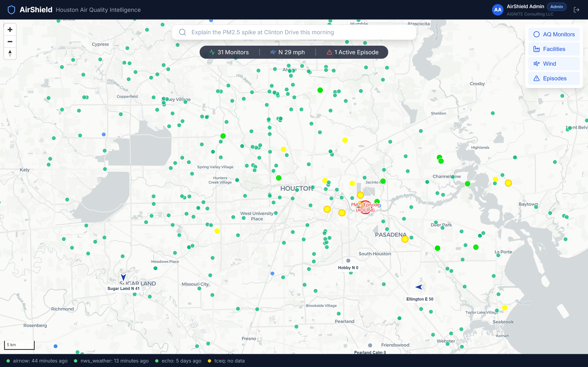Click the AirShield Admin account name
The width and height of the screenshot is (588, 367).
pyautogui.click(x=526, y=6)
